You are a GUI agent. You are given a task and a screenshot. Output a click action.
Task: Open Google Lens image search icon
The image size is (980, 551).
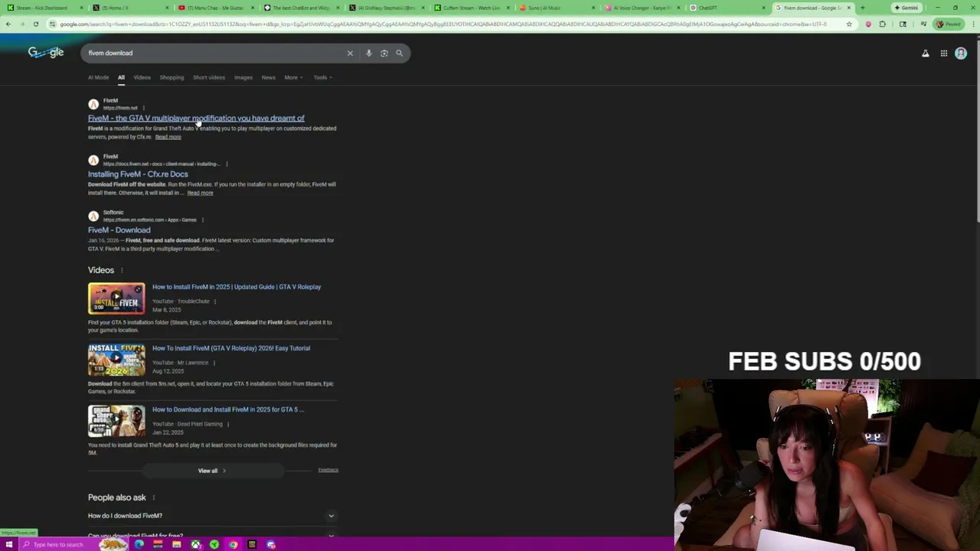[x=384, y=53]
